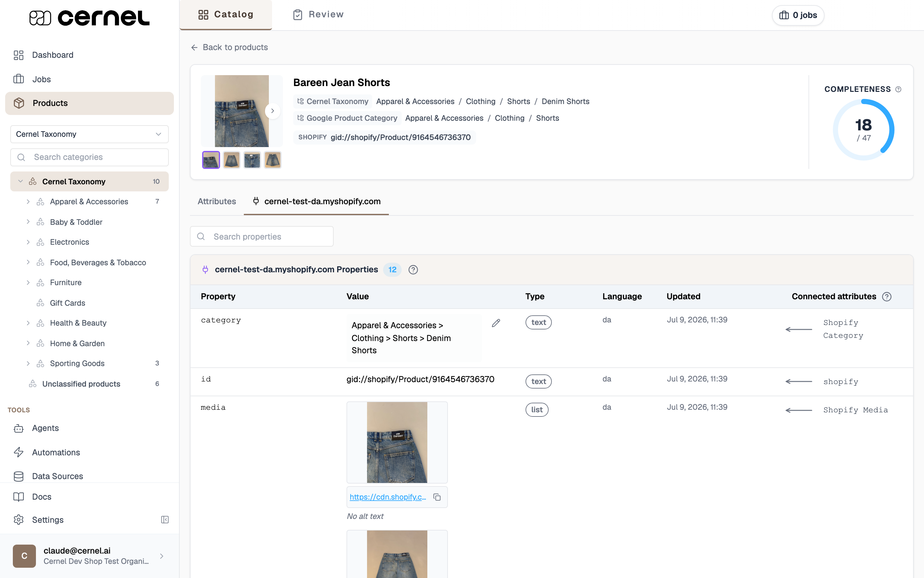The height and width of the screenshot is (578, 924).
Task: Select the first product thumbnail
Action: [x=211, y=160]
